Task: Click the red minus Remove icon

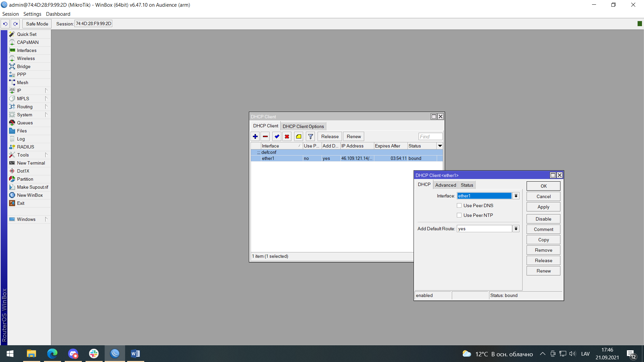Action: pyautogui.click(x=265, y=136)
